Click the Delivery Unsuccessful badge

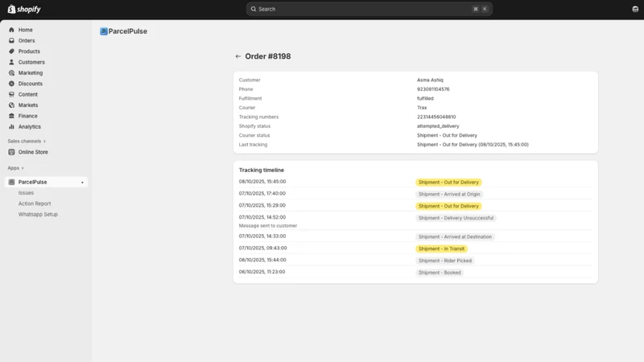click(x=456, y=218)
